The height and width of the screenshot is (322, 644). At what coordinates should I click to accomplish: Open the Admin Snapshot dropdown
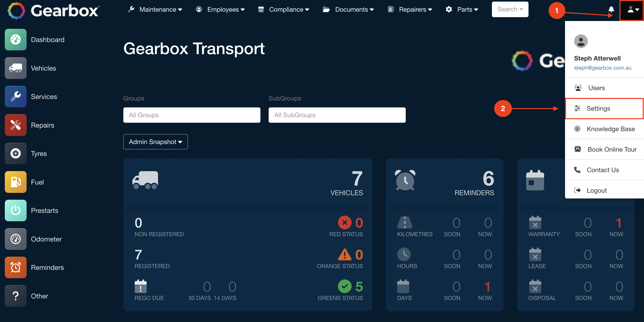click(155, 142)
